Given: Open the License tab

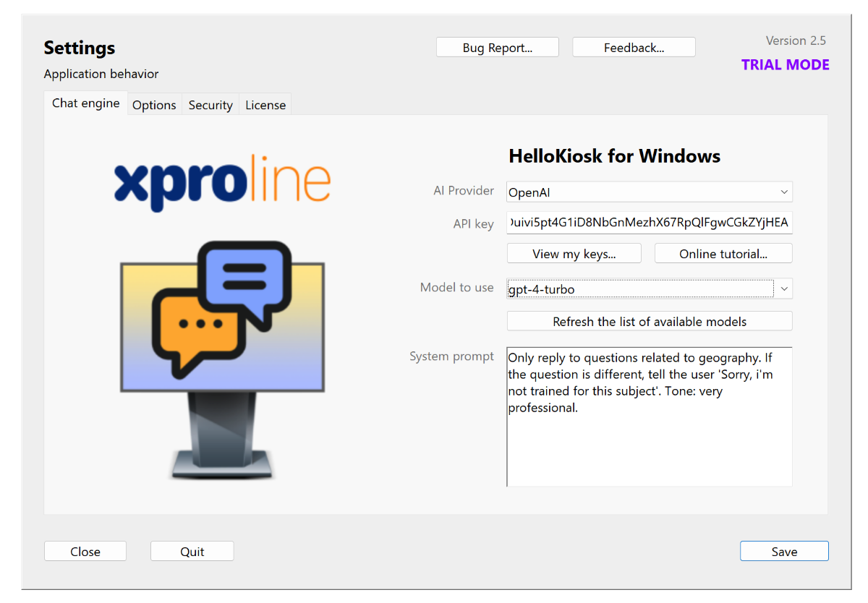Looking at the screenshot, I should click(x=265, y=105).
